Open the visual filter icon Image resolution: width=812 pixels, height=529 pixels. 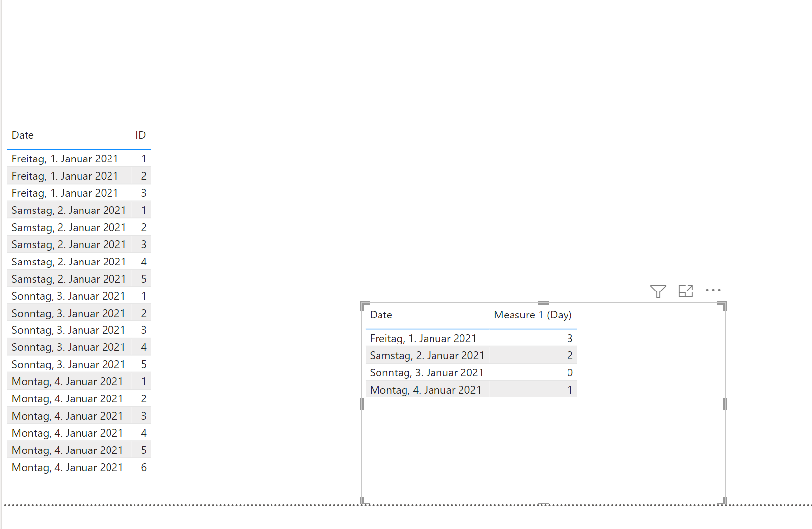[658, 291]
